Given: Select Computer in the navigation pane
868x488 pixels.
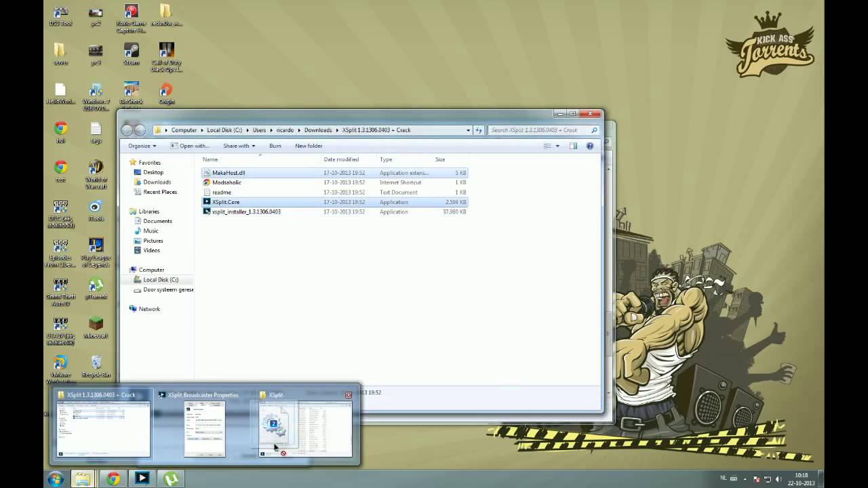Looking at the screenshot, I should coord(151,270).
